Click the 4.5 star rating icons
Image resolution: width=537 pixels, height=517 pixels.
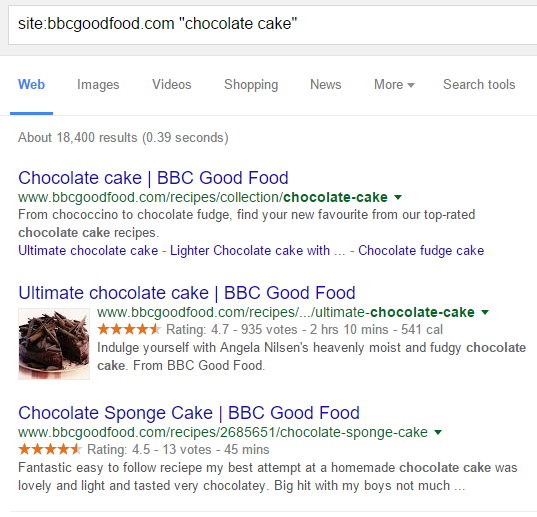(50, 449)
